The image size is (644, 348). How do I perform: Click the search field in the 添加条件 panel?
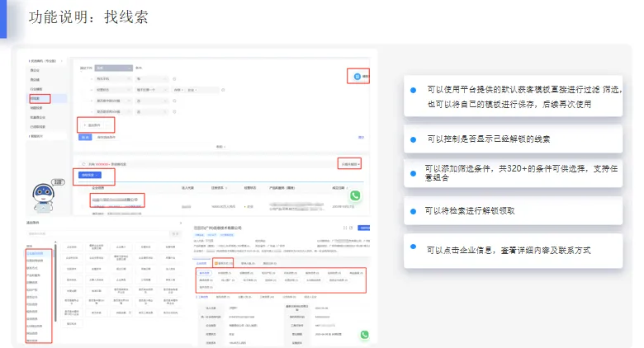(x=97, y=234)
